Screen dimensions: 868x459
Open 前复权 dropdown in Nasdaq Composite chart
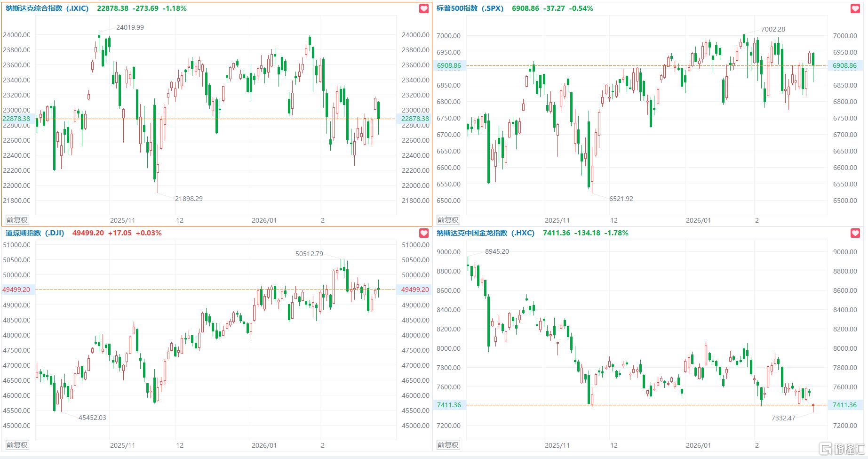point(17,220)
